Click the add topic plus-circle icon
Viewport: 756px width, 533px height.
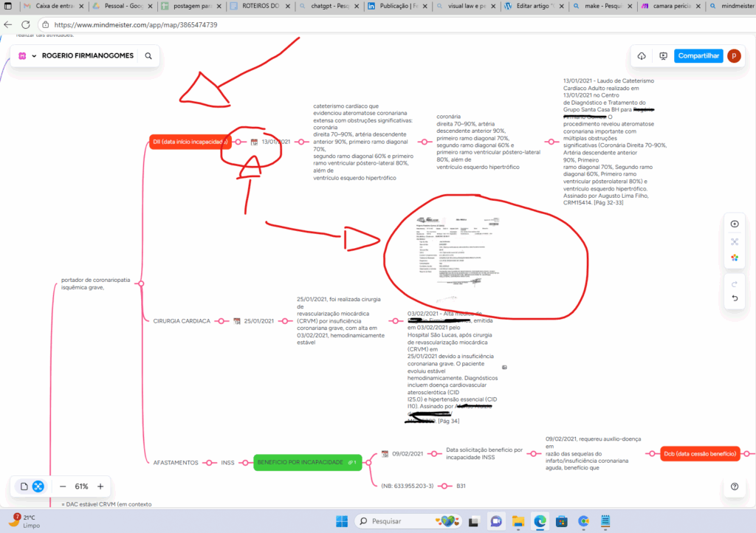734,224
